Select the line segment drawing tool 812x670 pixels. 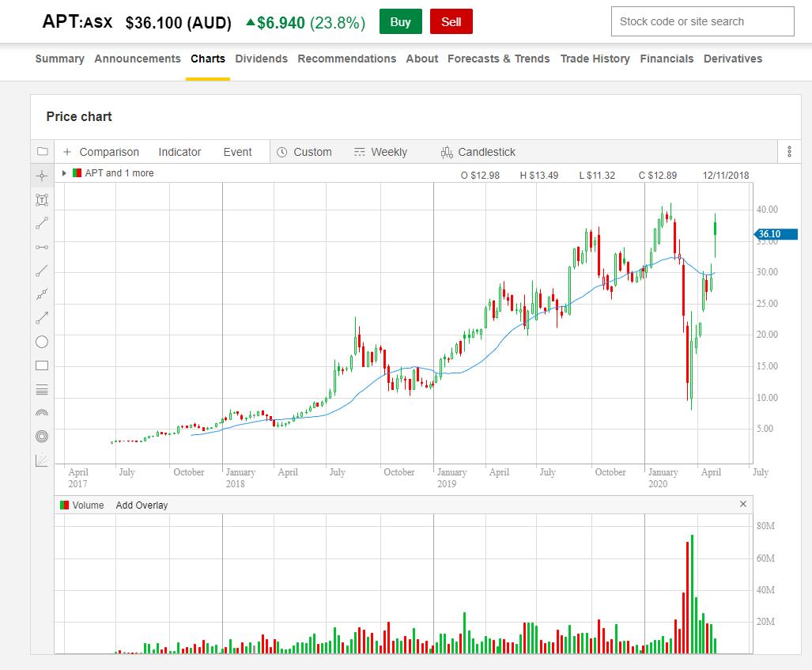(42, 223)
